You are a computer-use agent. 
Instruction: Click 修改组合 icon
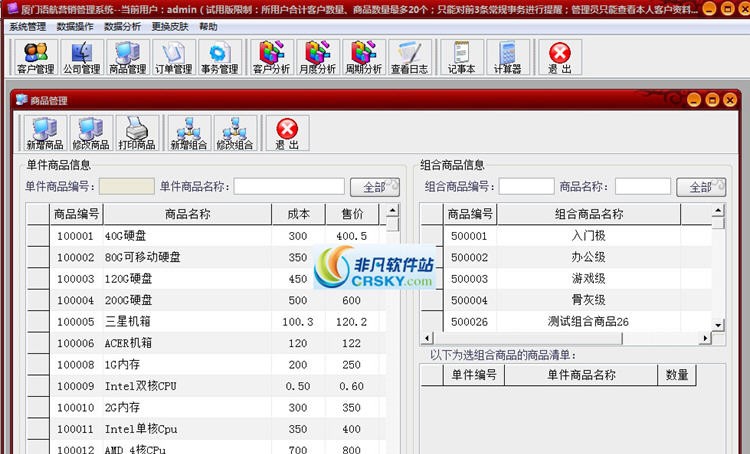235,133
